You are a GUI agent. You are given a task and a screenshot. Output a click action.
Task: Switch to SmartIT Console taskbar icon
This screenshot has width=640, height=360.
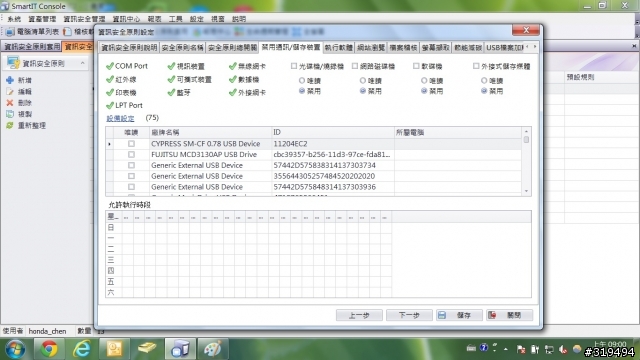click(x=180, y=349)
